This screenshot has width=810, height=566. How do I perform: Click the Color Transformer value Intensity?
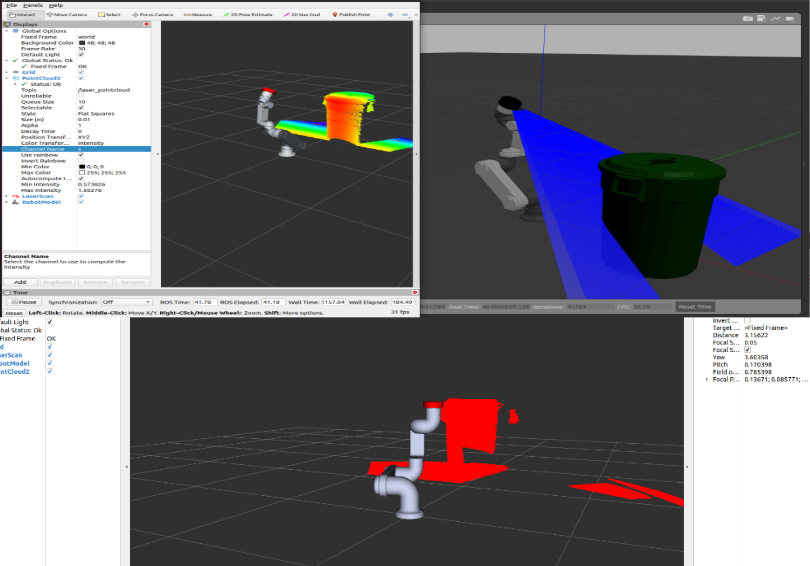point(91,143)
